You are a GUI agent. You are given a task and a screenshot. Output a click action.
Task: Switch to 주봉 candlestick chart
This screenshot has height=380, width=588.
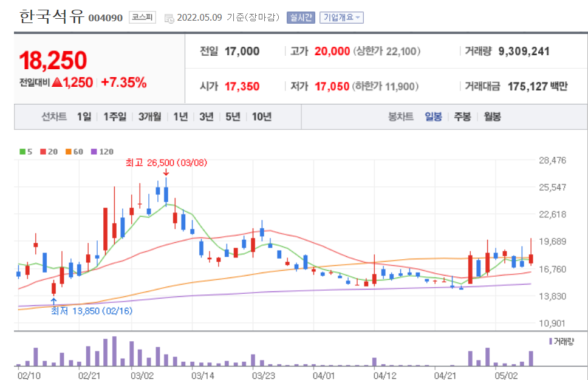(462, 117)
